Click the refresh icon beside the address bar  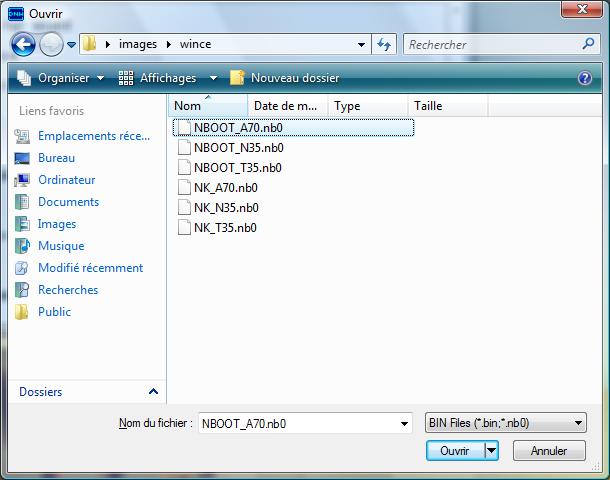coord(385,44)
